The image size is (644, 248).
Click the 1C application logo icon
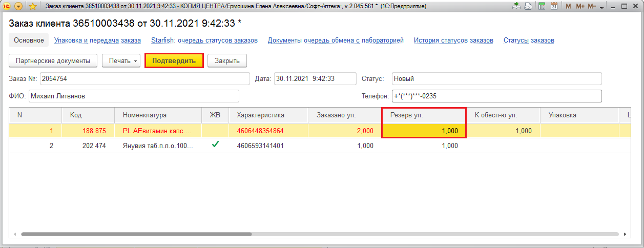pos(7,7)
